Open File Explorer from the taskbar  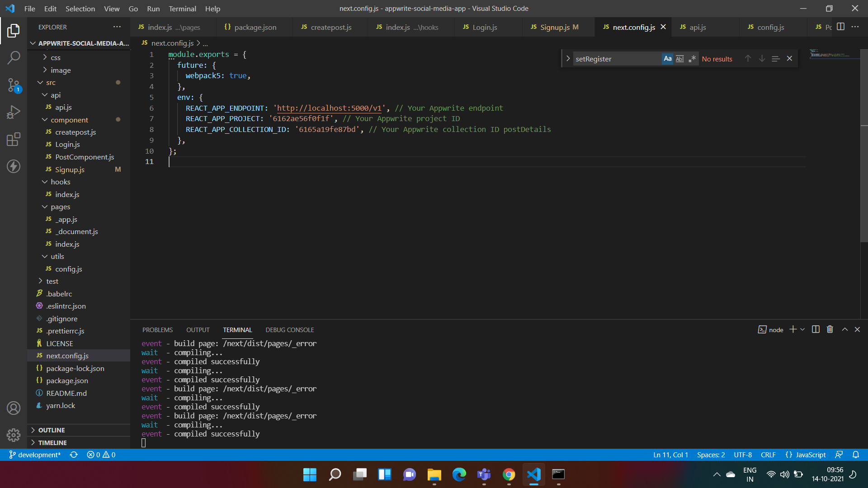coord(434,474)
